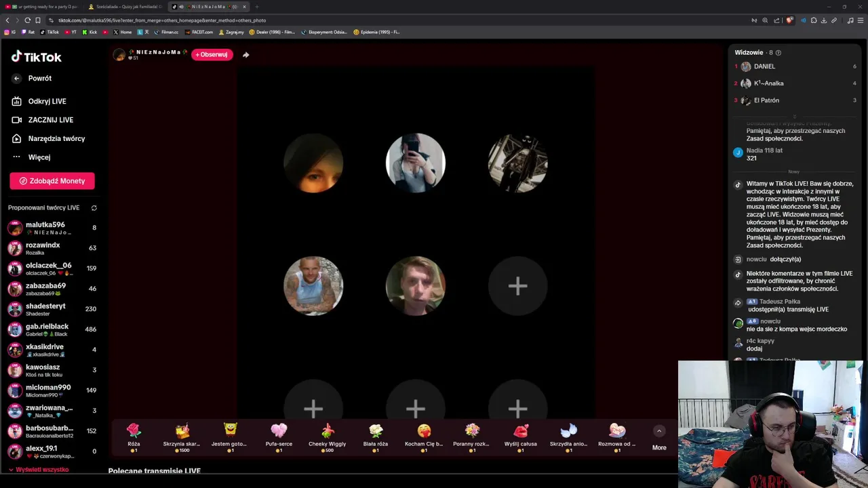Viewport: 868px width, 488px height.
Task: Expand Wyświetl wszystko list
Action: (x=39, y=470)
